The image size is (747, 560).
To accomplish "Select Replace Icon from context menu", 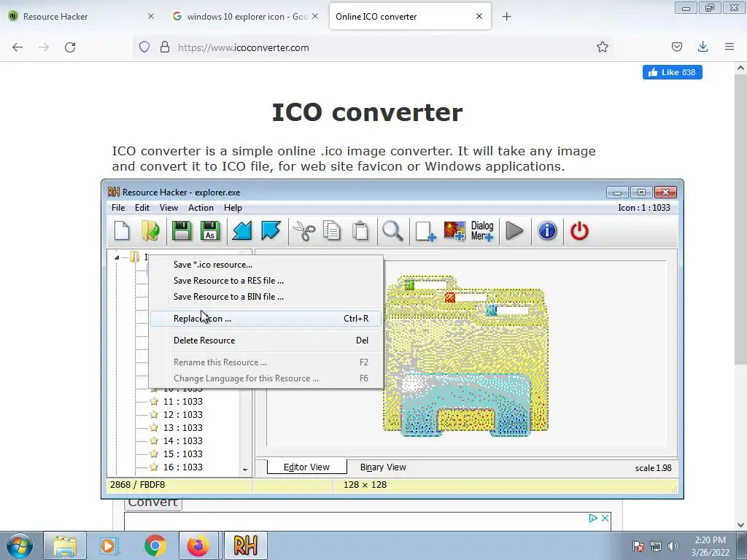I will click(266, 319).
